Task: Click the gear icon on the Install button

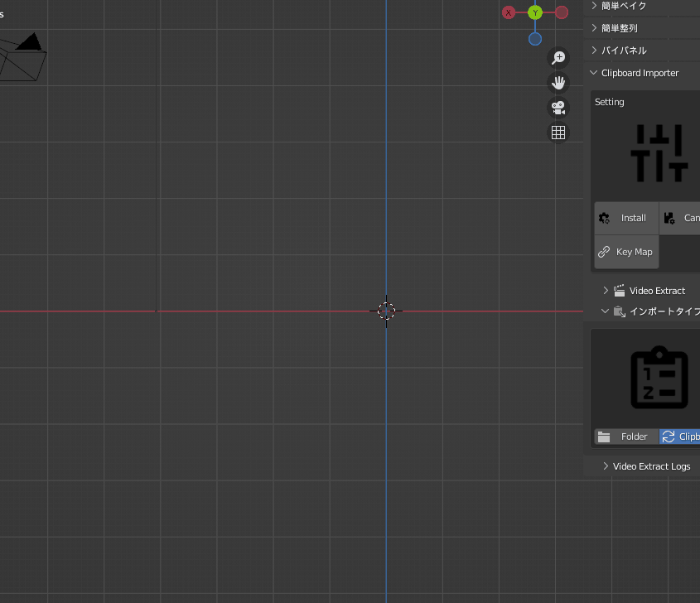Action: coord(604,218)
